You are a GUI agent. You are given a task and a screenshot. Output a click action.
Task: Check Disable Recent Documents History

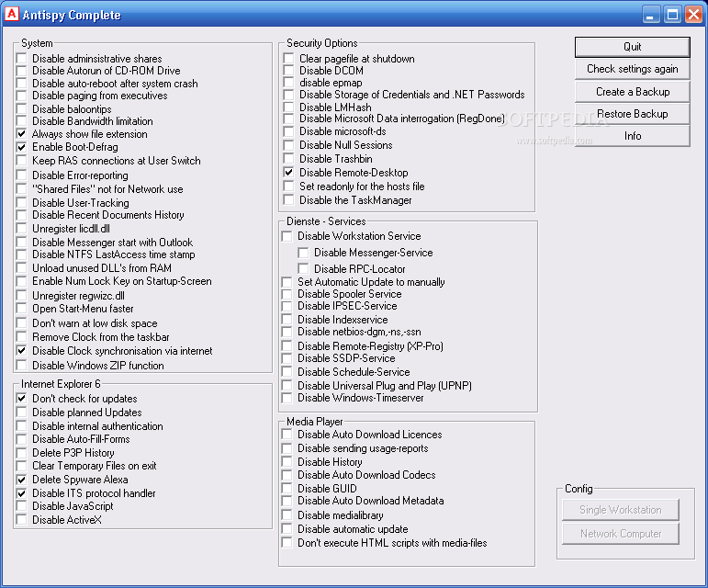21,214
